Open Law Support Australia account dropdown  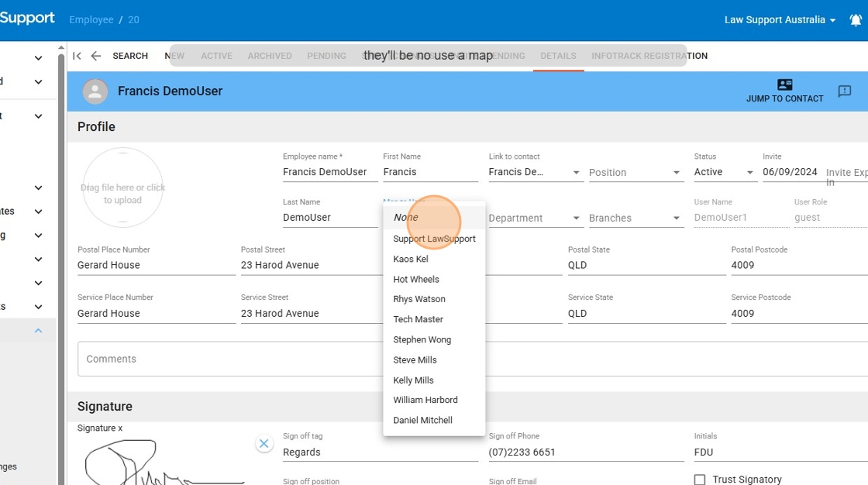pyautogui.click(x=780, y=20)
